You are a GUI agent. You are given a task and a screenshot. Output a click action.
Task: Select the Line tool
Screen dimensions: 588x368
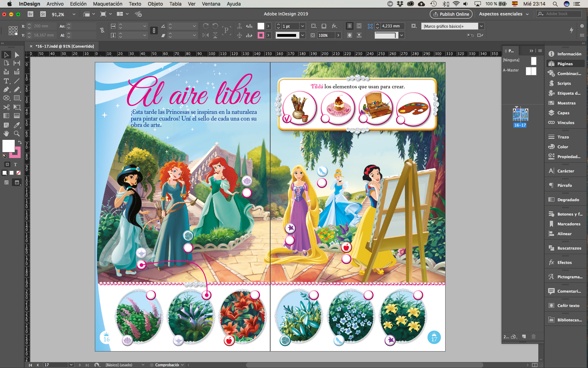click(x=17, y=81)
